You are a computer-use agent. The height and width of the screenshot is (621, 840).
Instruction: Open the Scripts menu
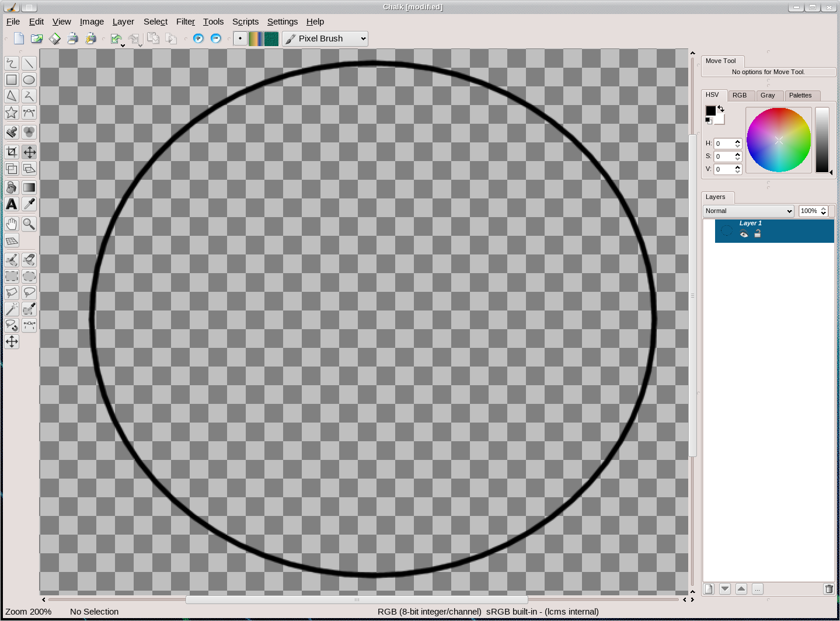pos(245,22)
